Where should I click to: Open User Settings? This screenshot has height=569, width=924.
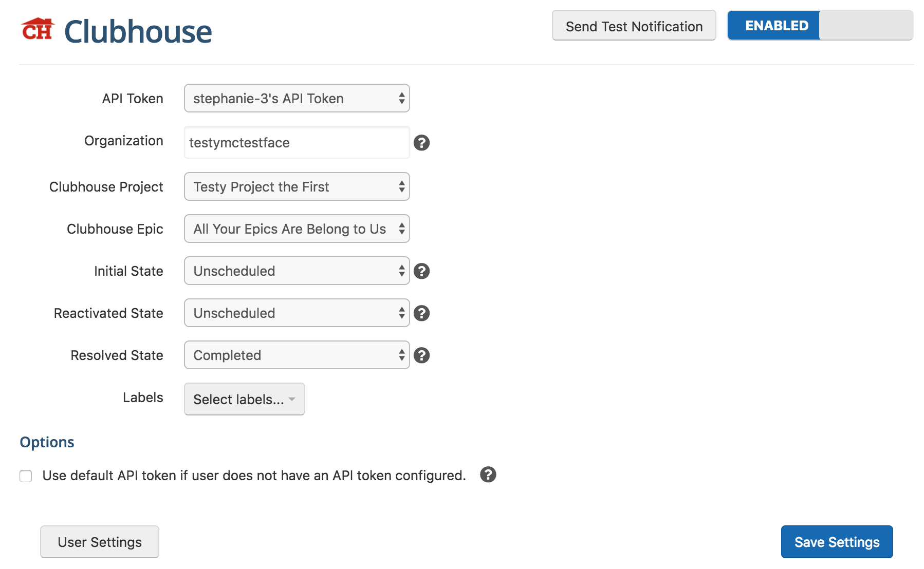pos(100,542)
